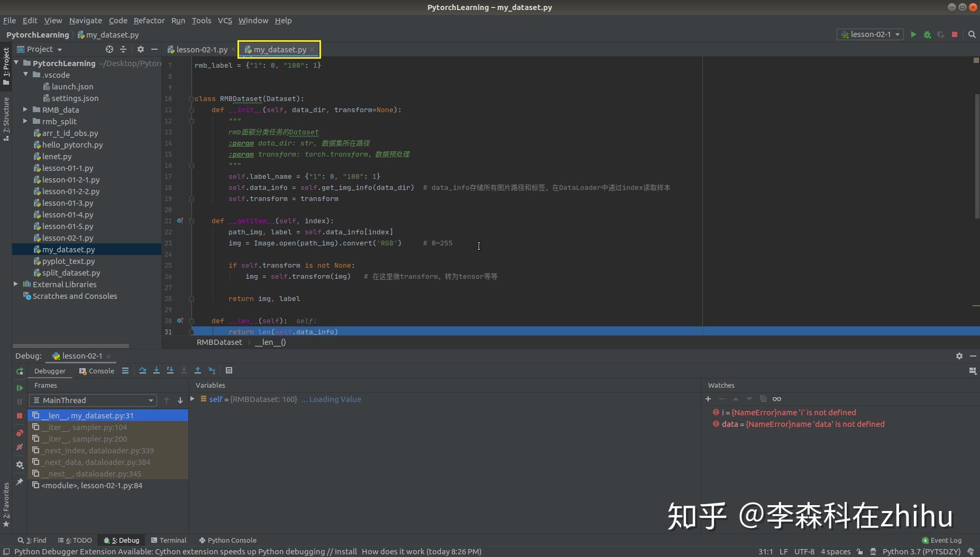Toggle View Breakpoints with the red circles icon

[20, 433]
